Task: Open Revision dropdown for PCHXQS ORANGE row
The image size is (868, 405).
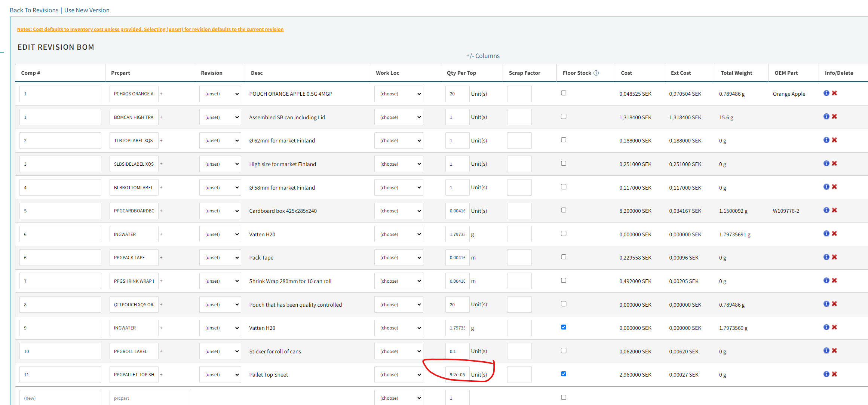Action: pyautogui.click(x=220, y=94)
